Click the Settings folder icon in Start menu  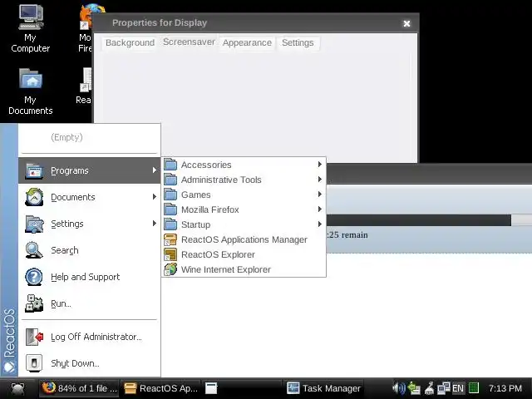(x=34, y=224)
